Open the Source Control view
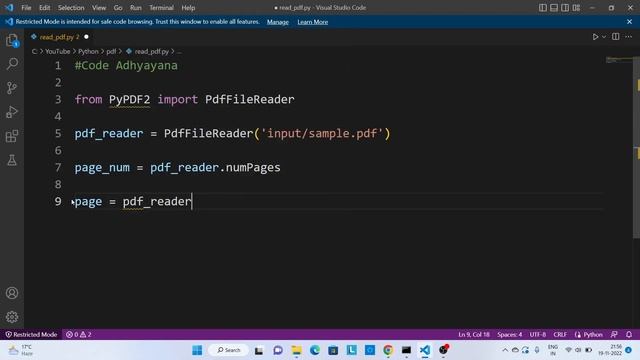Viewport: 640px width, 360px height. tap(12, 88)
